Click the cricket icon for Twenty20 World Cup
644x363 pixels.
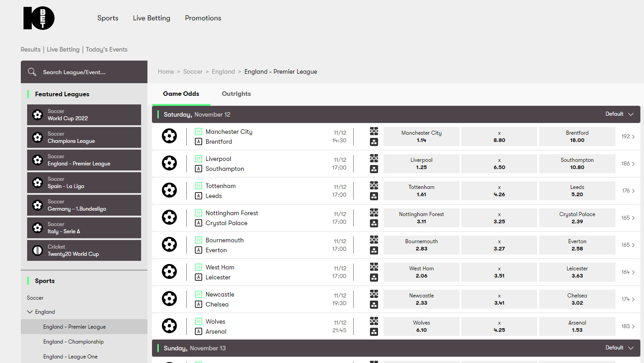[x=38, y=250]
